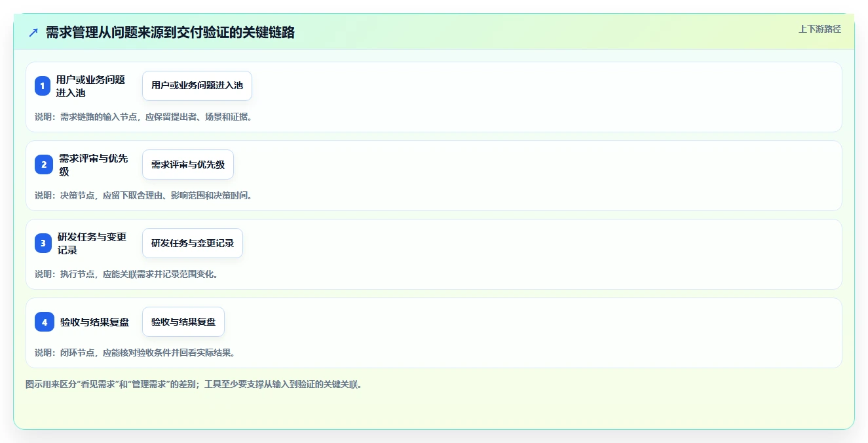Click the step 2 number badge
The width and height of the screenshot is (868, 443).
click(x=44, y=164)
